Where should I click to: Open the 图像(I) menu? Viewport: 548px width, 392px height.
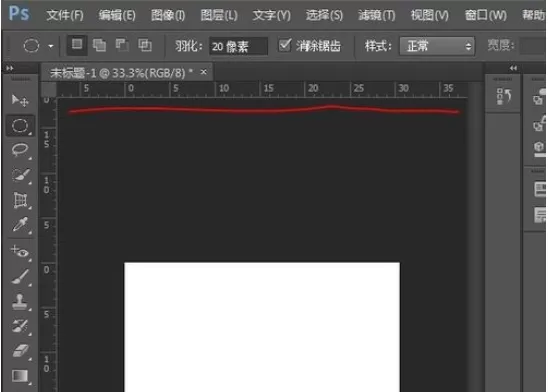[168, 15]
